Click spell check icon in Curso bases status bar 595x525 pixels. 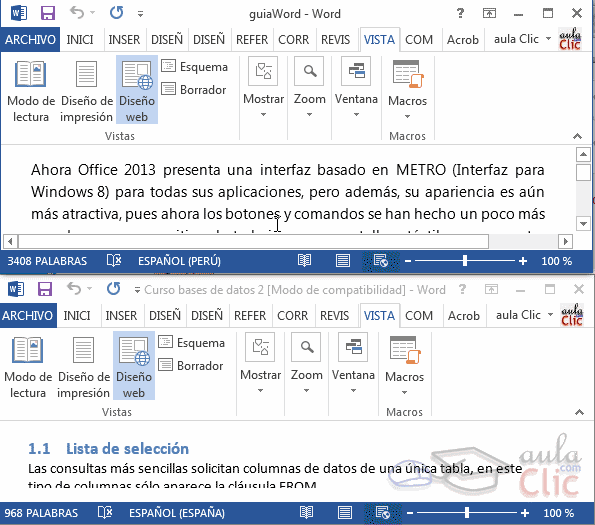point(105,513)
